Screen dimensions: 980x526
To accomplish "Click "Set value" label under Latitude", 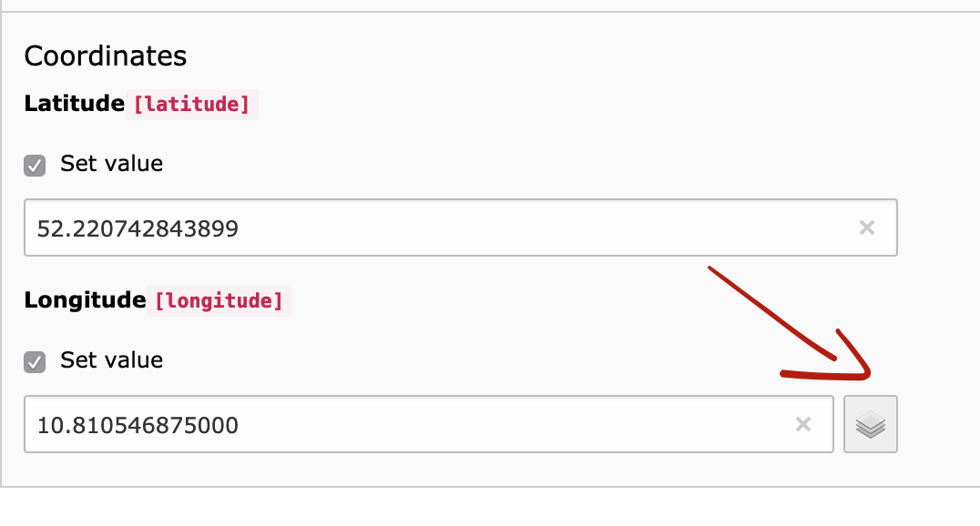I will click(x=111, y=165).
